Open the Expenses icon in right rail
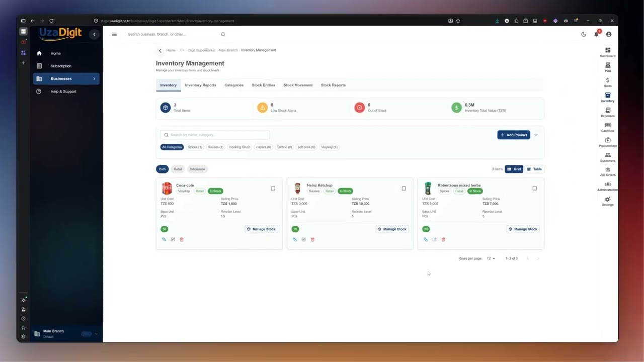644x362 pixels. tap(608, 112)
